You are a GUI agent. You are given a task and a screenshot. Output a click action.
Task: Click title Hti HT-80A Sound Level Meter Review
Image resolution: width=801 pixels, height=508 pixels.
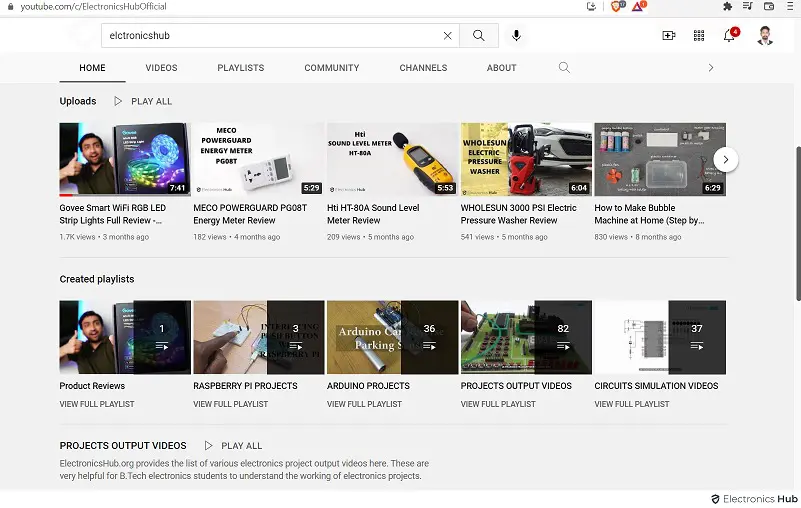[x=373, y=214]
